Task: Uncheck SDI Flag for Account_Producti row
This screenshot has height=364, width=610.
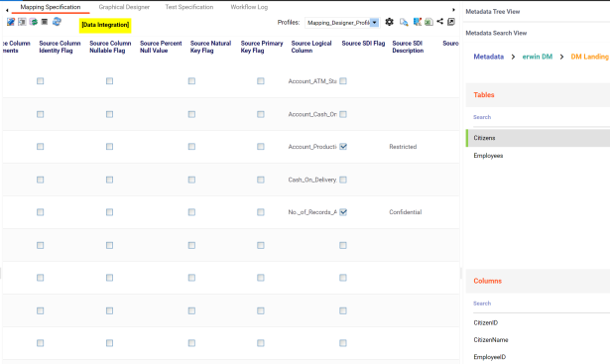Action: click(x=343, y=147)
